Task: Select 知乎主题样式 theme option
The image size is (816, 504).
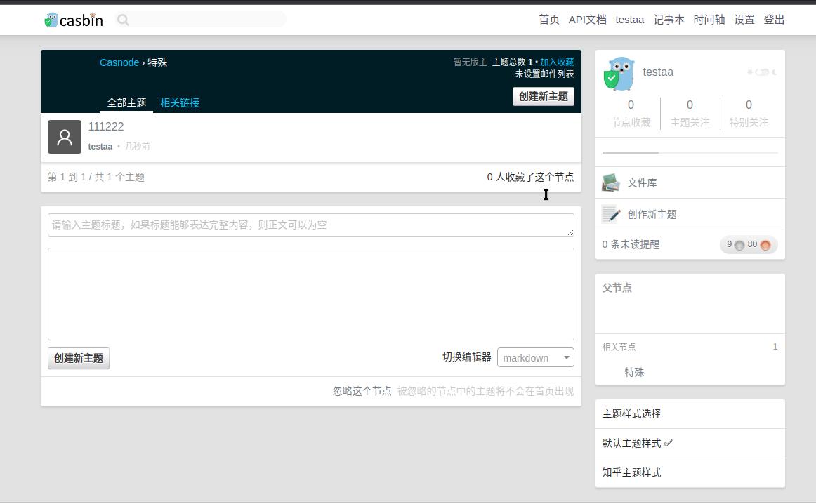Action: [x=631, y=472]
